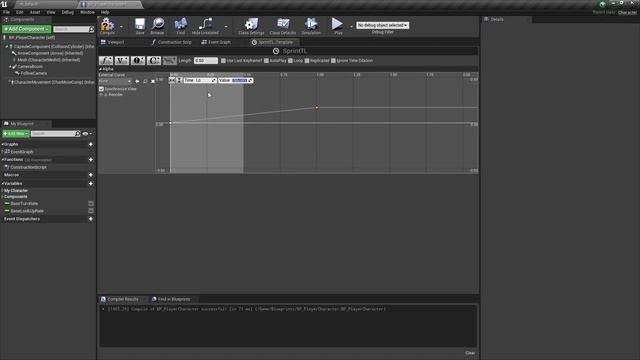Open External Curve asset dropdown
Viewport: 640px width, 360px height.
115,81
